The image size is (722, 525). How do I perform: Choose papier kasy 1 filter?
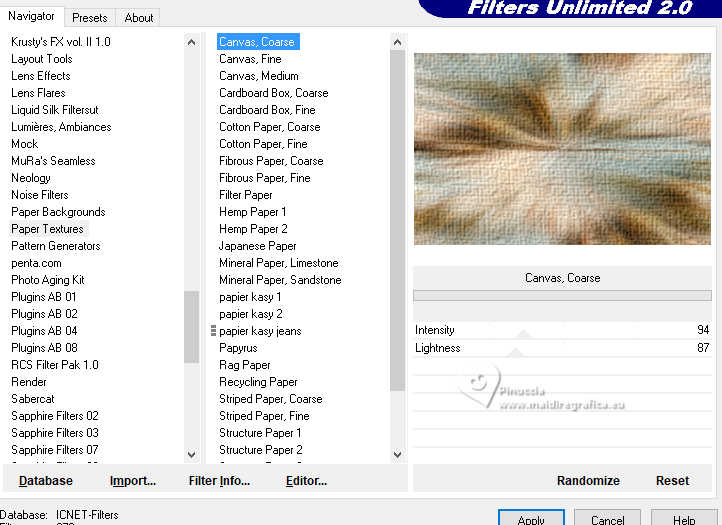(250, 297)
